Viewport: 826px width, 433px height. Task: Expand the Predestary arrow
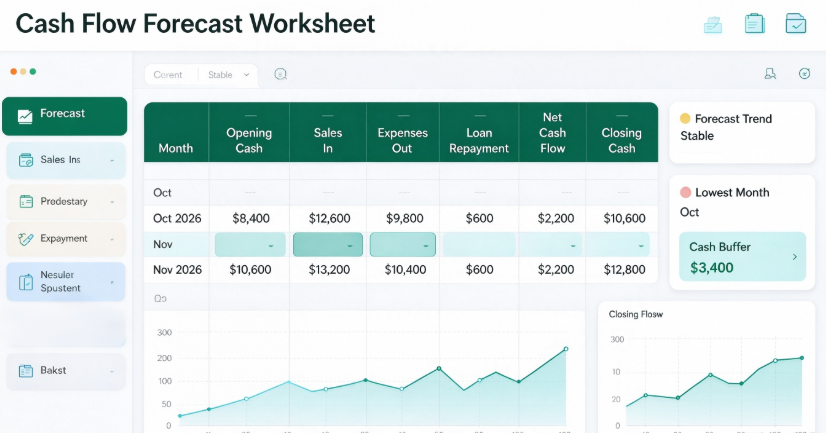pyautogui.click(x=112, y=202)
